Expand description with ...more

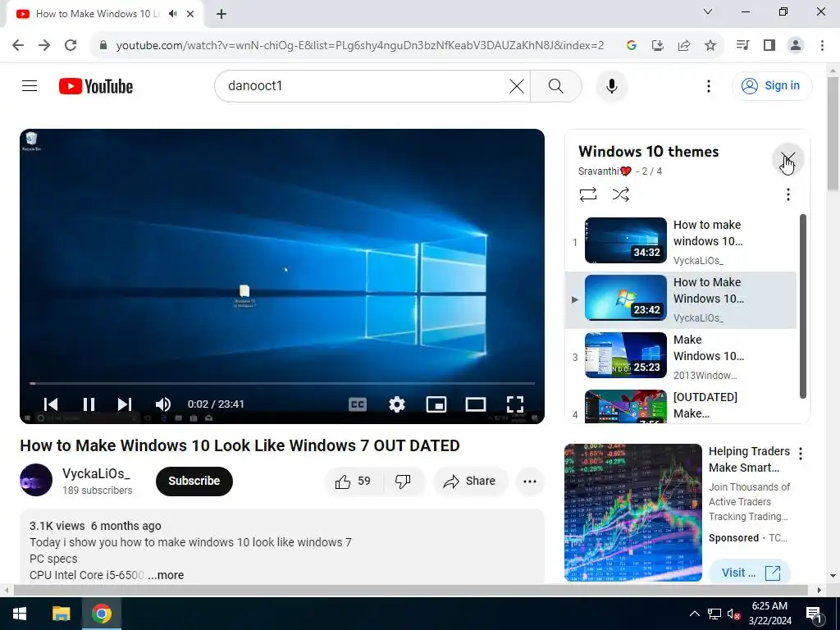166,575
